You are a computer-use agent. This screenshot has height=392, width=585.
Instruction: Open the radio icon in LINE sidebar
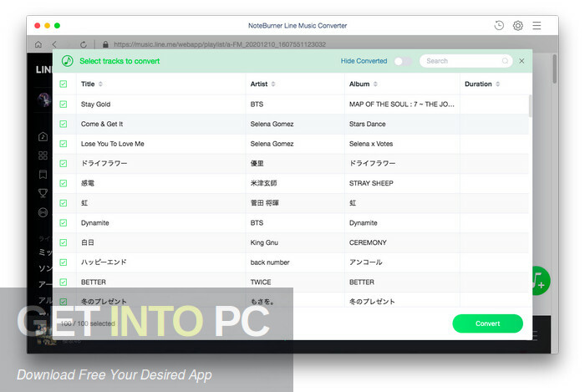click(43, 212)
